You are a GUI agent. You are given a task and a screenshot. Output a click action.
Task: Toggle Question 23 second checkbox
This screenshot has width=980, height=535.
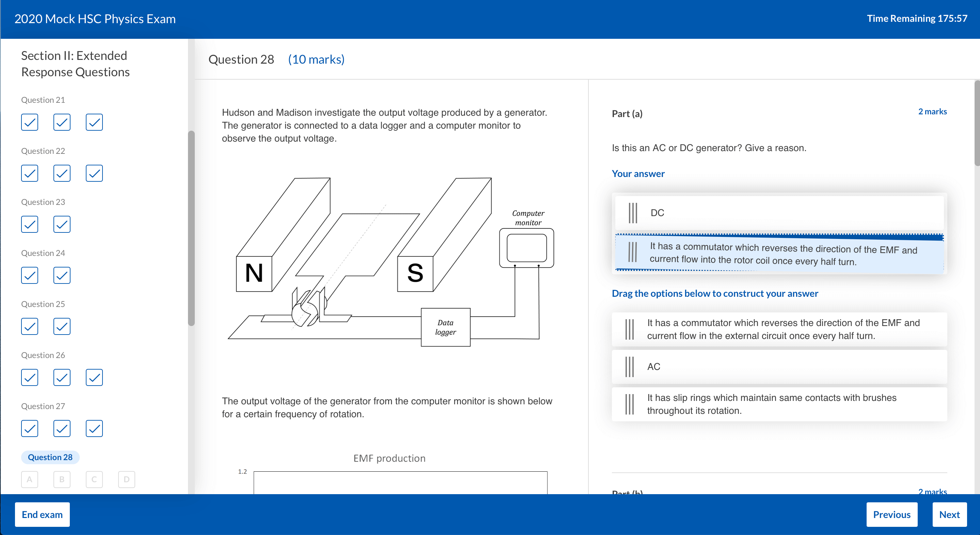[x=61, y=224]
